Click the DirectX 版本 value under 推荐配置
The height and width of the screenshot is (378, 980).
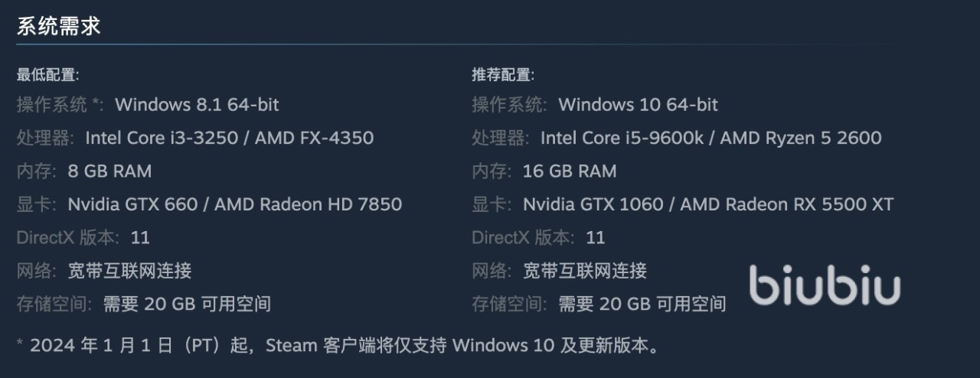595,238
